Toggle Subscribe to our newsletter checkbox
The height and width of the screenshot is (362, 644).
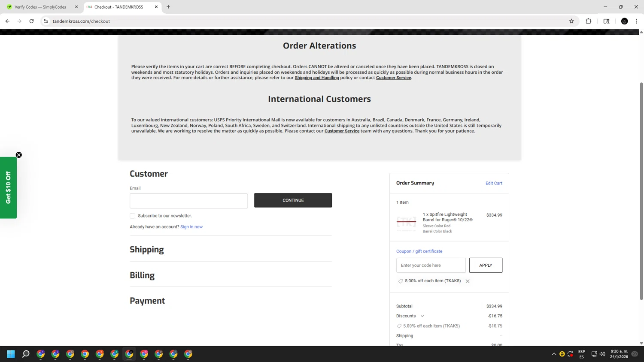(x=132, y=216)
